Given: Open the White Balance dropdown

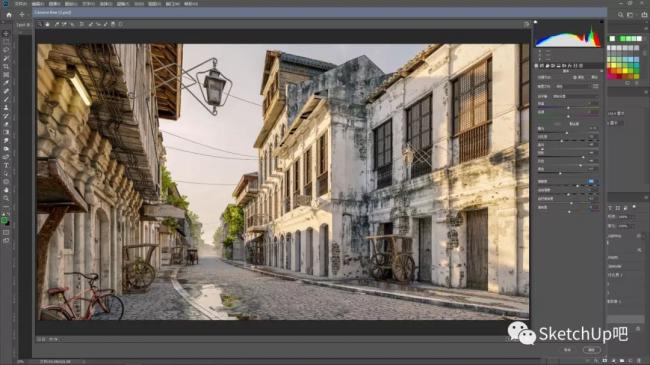Looking at the screenshot, I should [x=575, y=96].
